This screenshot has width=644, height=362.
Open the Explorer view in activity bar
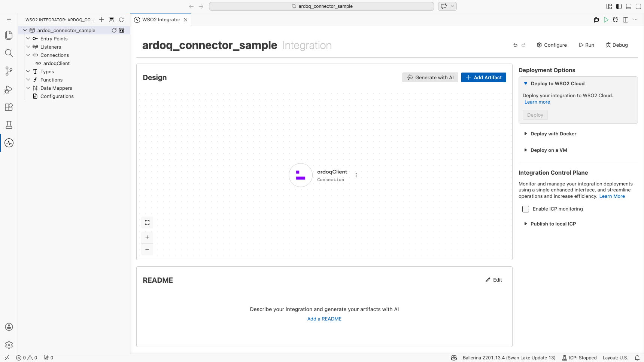pyautogui.click(x=9, y=35)
